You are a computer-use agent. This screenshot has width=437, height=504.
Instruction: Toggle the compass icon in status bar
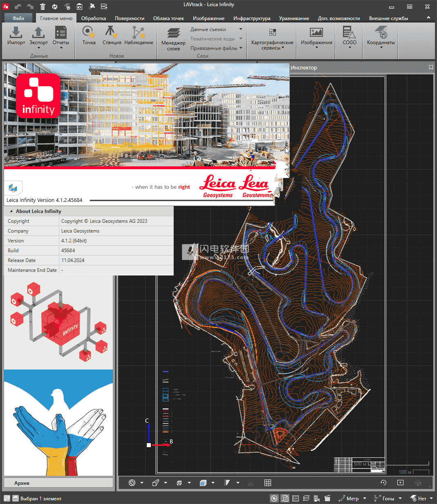coord(274,498)
